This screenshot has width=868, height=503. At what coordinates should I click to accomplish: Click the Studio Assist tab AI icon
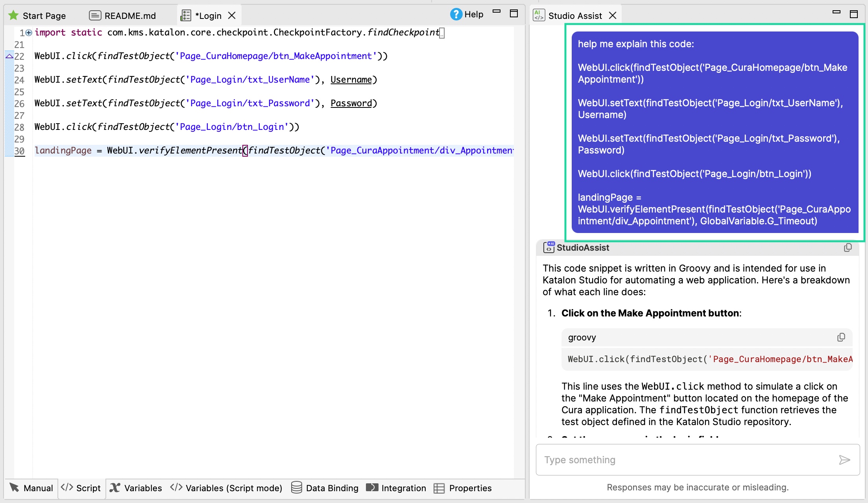pyautogui.click(x=539, y=15)
